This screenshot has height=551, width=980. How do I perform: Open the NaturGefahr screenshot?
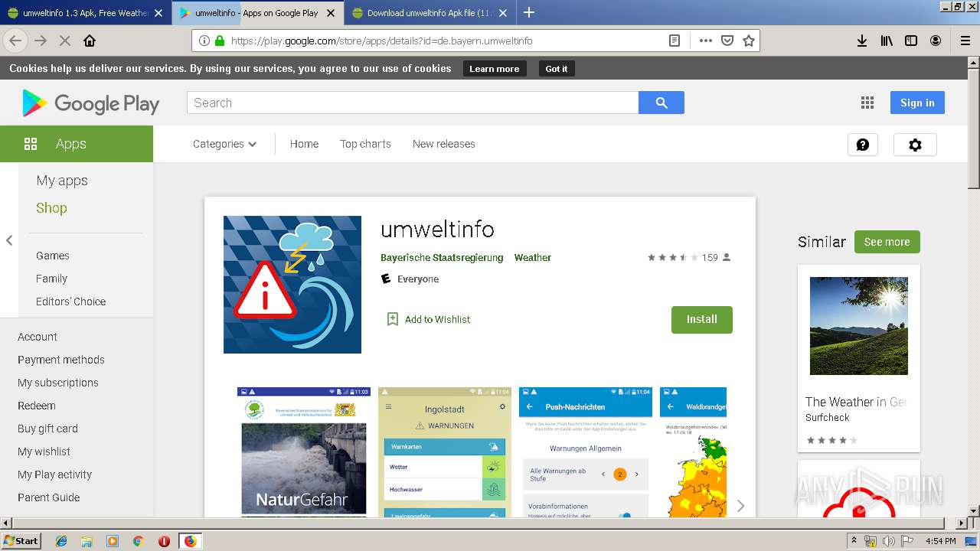pos(304,452)
